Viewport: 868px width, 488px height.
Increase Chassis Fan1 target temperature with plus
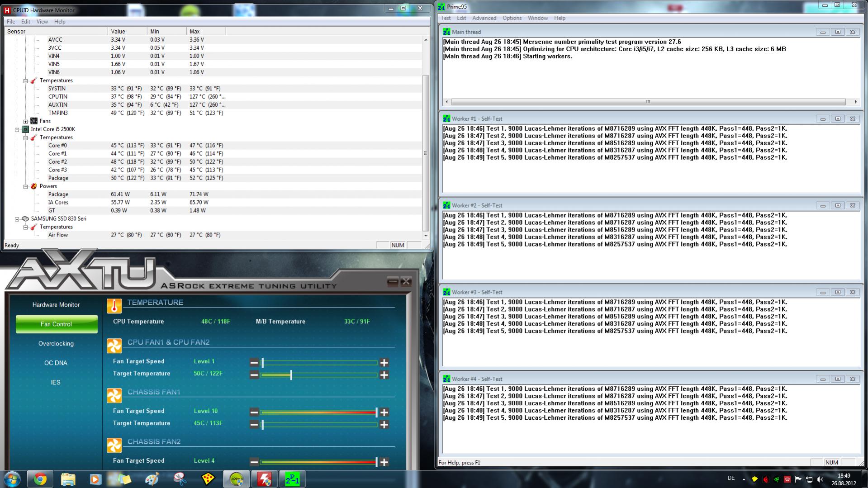[x=384, y=425]
